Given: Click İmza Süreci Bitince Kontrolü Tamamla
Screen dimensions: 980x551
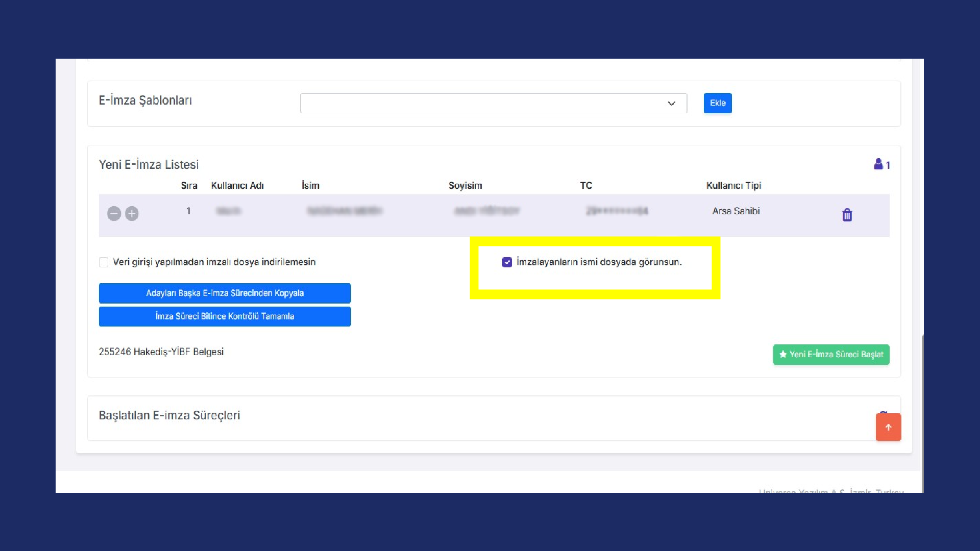Looking at the screenshot, I should tap(225, 316).
